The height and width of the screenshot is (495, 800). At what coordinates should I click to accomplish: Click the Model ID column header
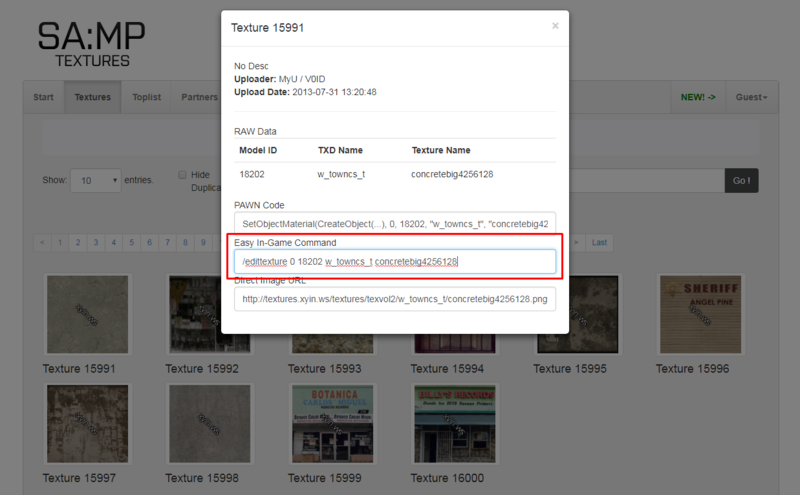click(258, 150)
